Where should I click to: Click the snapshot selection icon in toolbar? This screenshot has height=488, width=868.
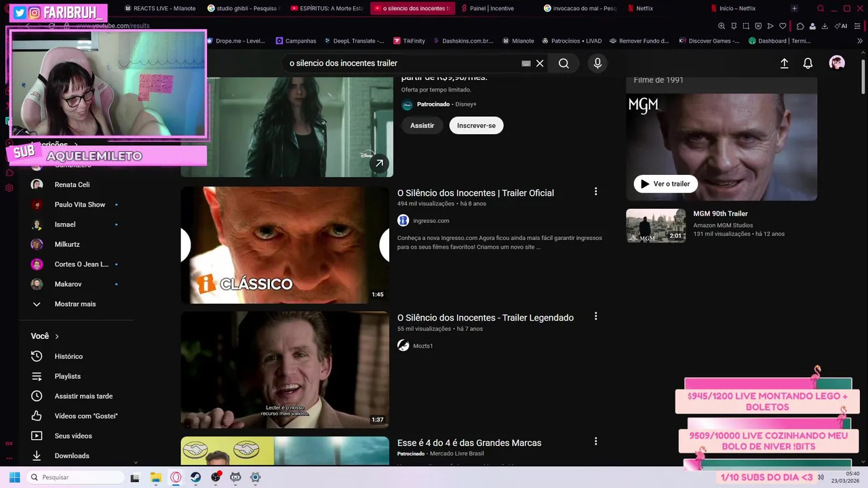coord(746,26)
